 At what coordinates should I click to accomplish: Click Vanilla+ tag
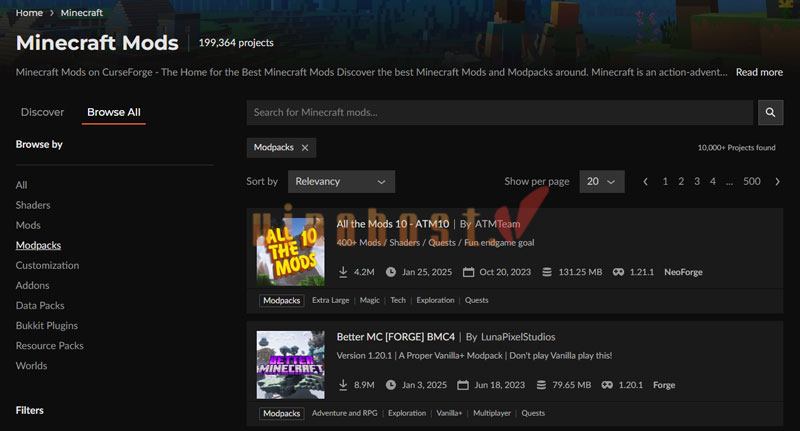coord(449,413)
